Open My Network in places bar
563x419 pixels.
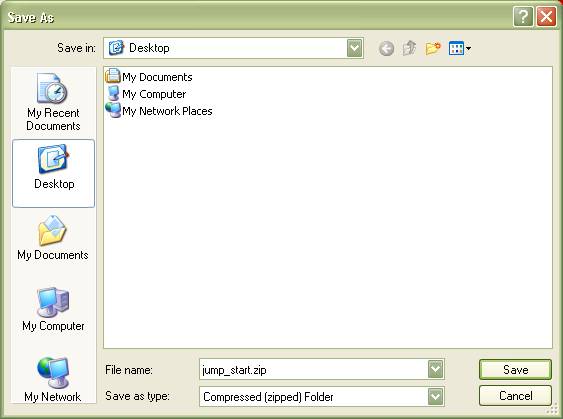(53, 379)
